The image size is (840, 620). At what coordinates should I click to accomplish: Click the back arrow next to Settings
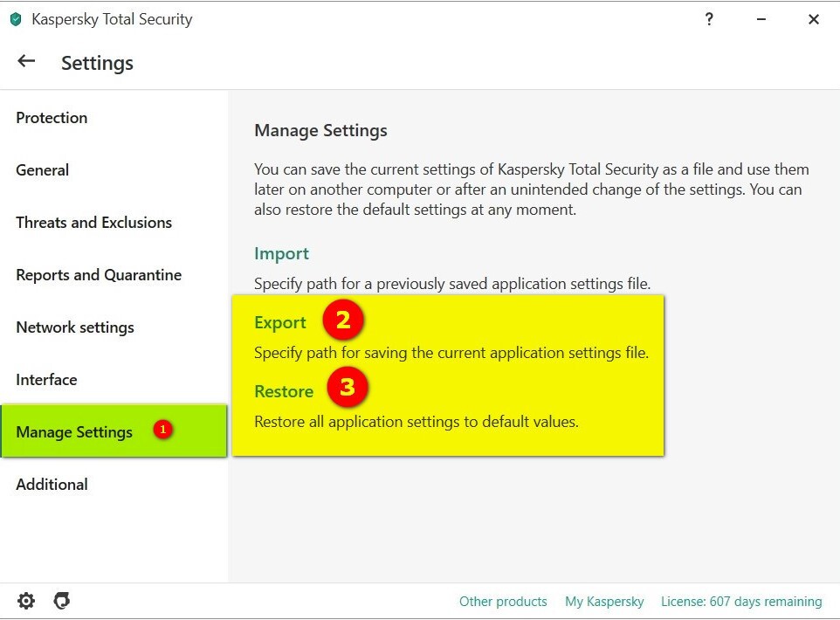(x=26, y=61)
